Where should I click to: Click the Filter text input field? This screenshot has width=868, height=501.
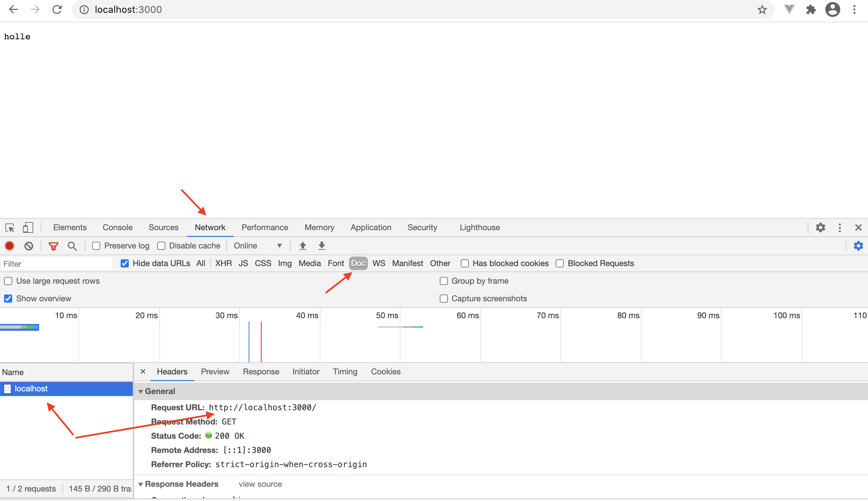pos(57,264)
